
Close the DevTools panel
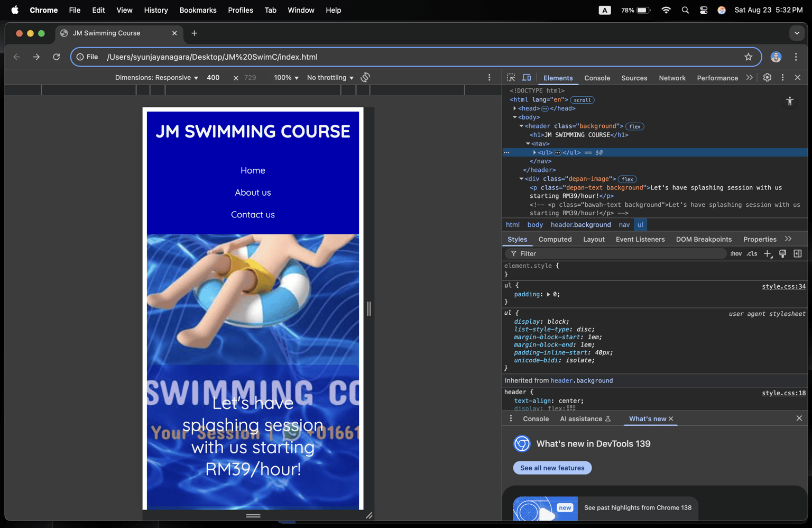[x=798, y=78]
